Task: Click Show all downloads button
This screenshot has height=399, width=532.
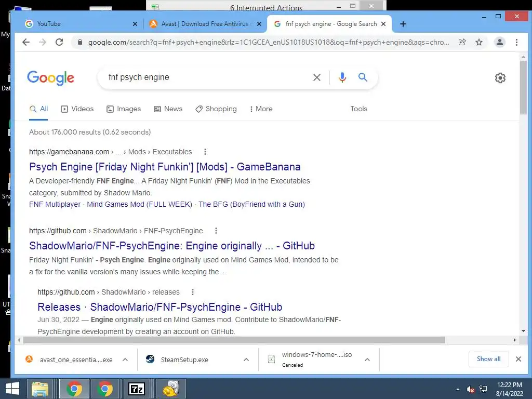Action: coord(488,359)
